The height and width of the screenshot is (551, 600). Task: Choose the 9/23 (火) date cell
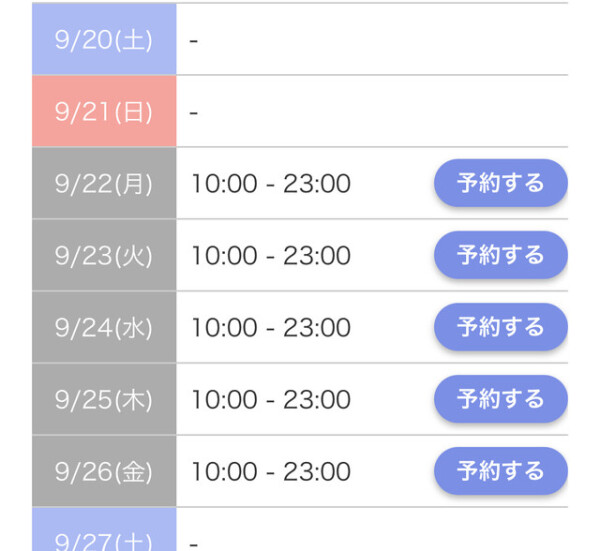coord(104,255)
